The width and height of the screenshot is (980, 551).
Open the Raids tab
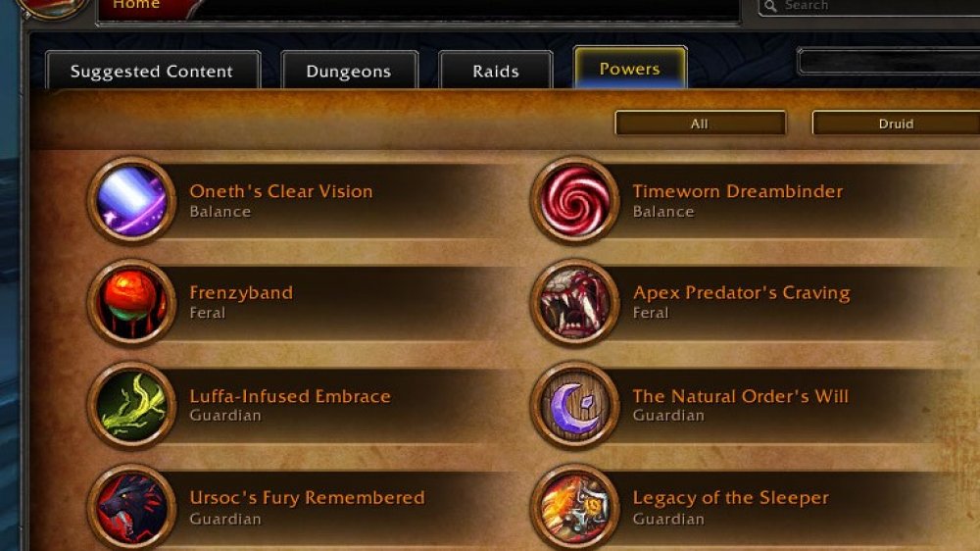pyautogui.click(x=496, y=70)
